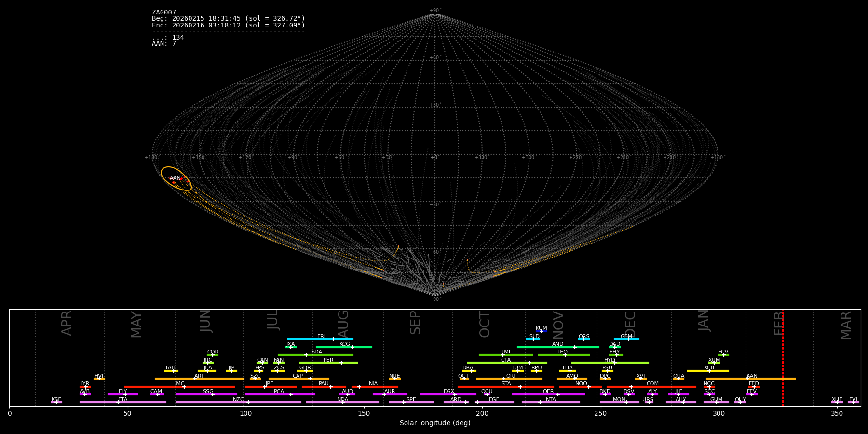Screen dimensions: 868x434
Task: Click the COM shower label
Action: 652,384
